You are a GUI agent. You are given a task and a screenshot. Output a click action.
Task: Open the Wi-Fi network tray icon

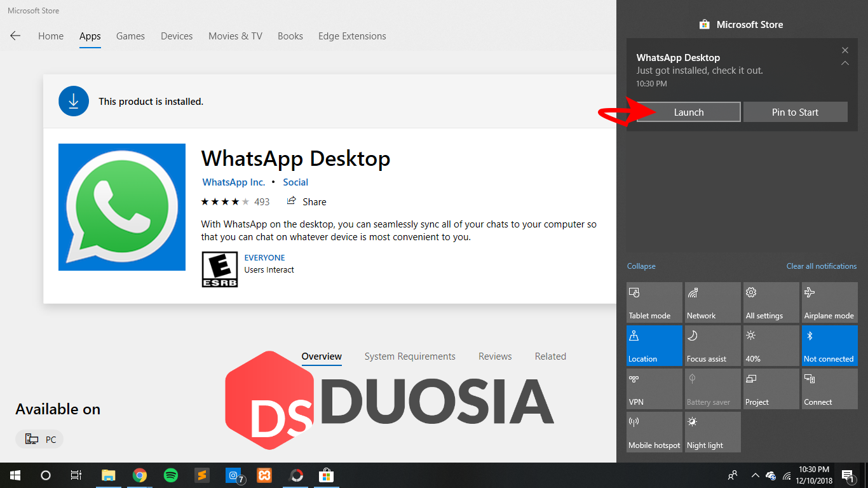pos(787,475)
